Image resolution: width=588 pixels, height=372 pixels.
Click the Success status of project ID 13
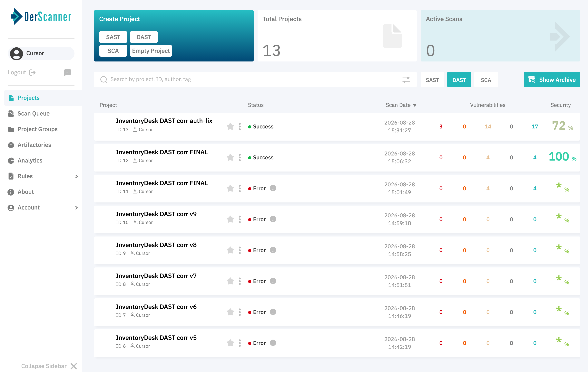pyautogui.click(x=260, y=127)
